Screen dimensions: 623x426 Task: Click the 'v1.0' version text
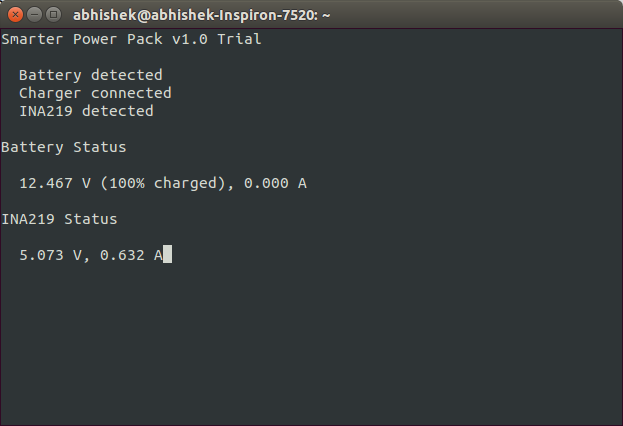[x=190, y=39]
